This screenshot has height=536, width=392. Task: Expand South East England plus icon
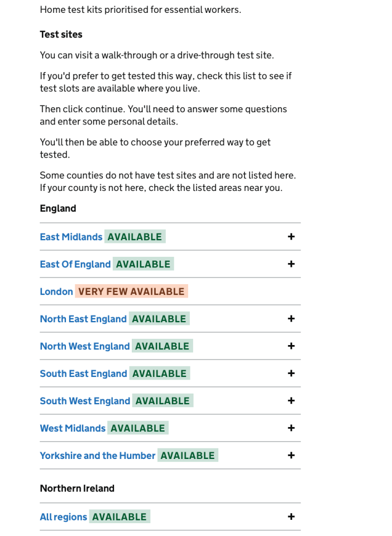click(x=291, y=374)
